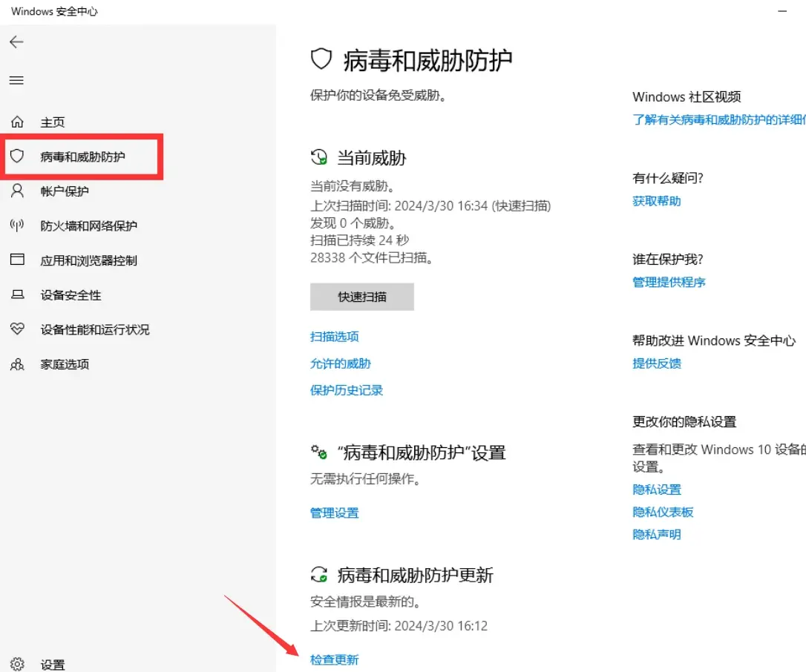
Task: Click the 谁在保护我? heading
Action: [x=668, y=259]
